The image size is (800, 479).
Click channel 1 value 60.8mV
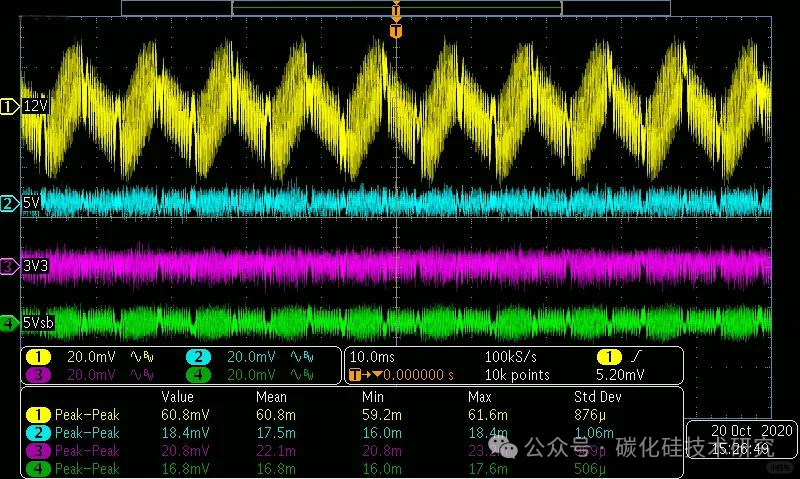pyautogui.click(x=185, y=415)
